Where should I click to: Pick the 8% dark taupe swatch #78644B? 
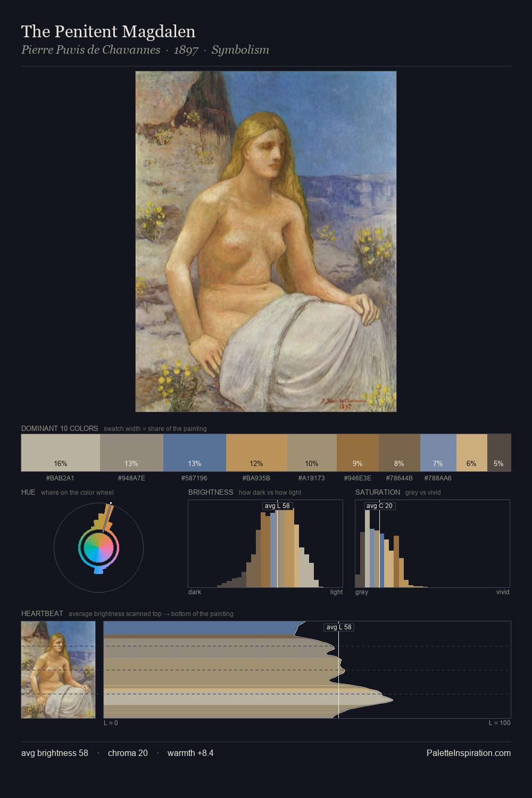click(400, 453)
